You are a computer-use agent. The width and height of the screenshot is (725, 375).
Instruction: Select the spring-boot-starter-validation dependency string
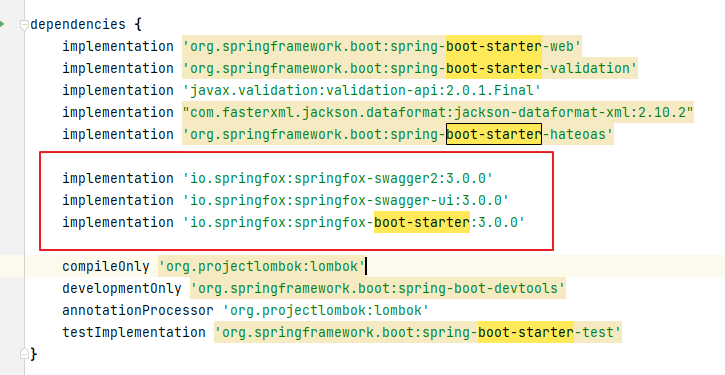tap(410, 68)
